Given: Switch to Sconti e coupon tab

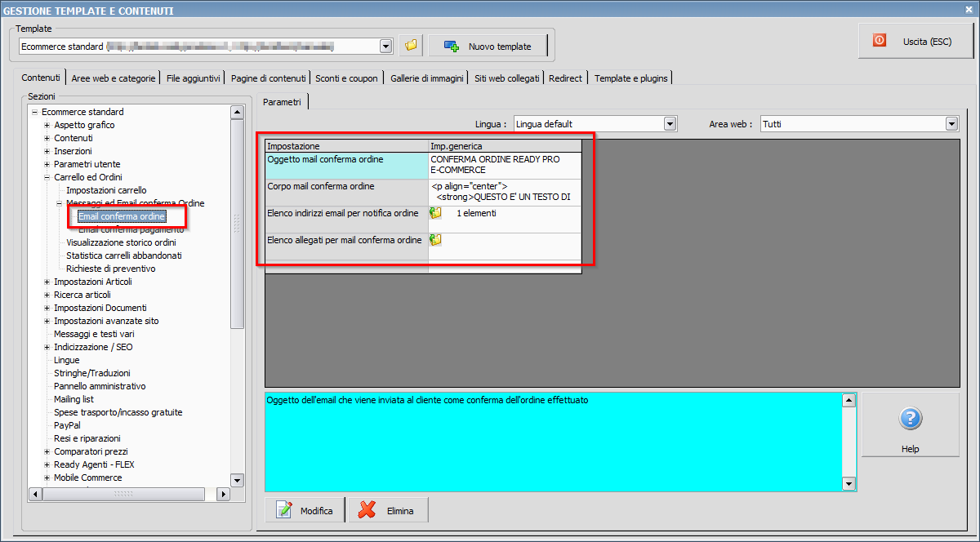Looking at the screenshot, I should coord(346,78).
